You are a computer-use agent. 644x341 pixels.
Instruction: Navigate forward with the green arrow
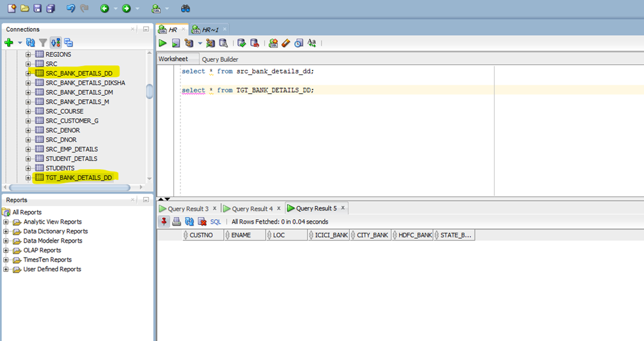tap(126, 8)
